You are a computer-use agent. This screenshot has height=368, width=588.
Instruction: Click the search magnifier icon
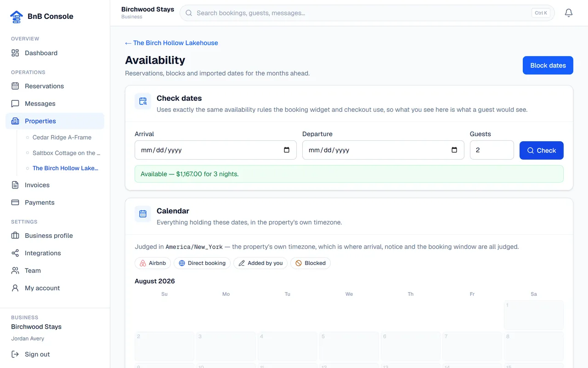pos(189,13)
